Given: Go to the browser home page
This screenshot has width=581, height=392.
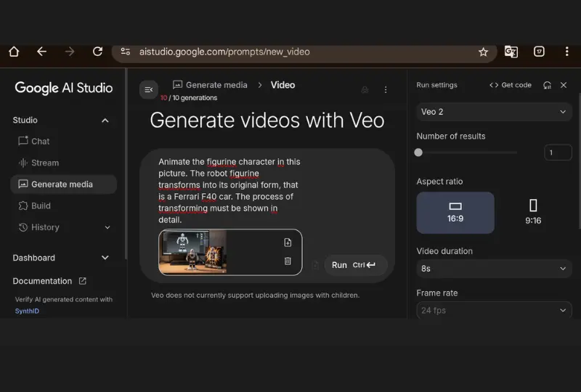Looking at the screenshot, I should (14, 52).
